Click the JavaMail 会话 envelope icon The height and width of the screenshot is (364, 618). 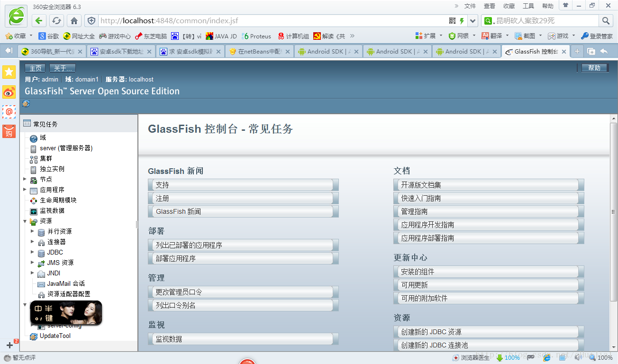click(41, 284)
